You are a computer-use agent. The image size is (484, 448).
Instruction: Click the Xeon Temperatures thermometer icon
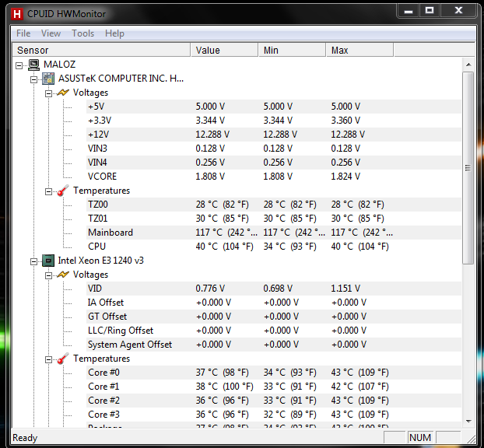click(63, 359)
